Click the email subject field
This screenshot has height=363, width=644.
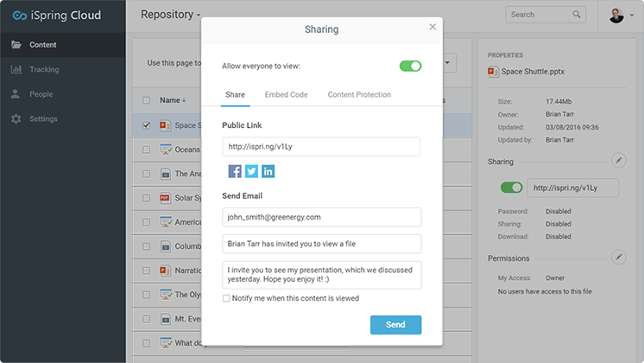click(x=322, y=244)
